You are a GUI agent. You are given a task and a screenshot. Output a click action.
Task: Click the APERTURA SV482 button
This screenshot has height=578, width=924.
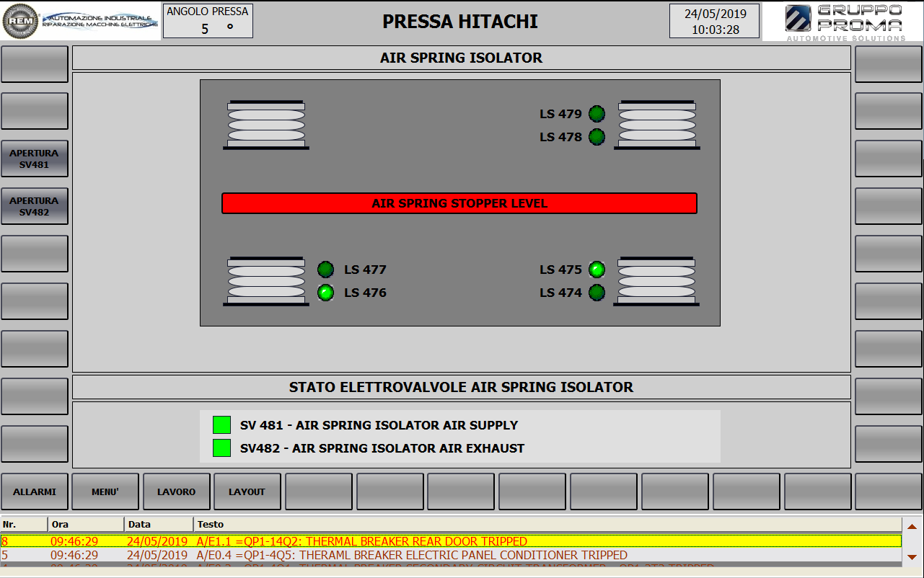click(x=35, y=206)
